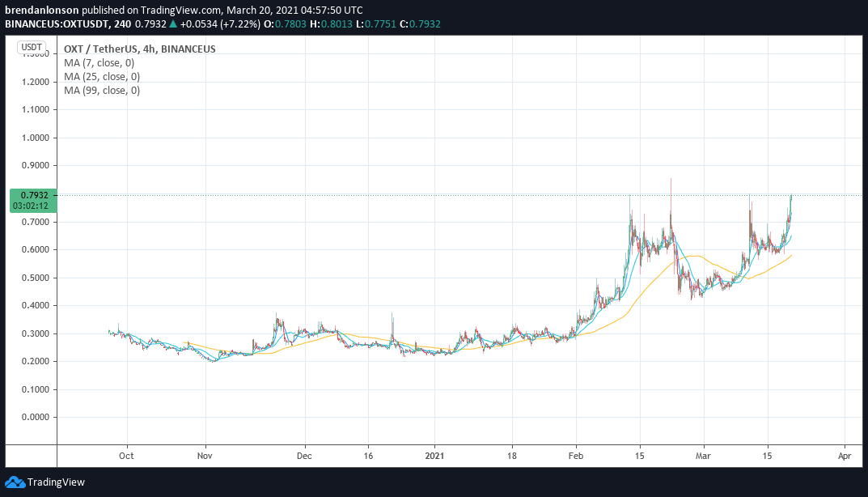Click the BINANCEUS:OXTUSDT symbol text
This screenshot has height=497, width=868.
click(x=57, y=23)
